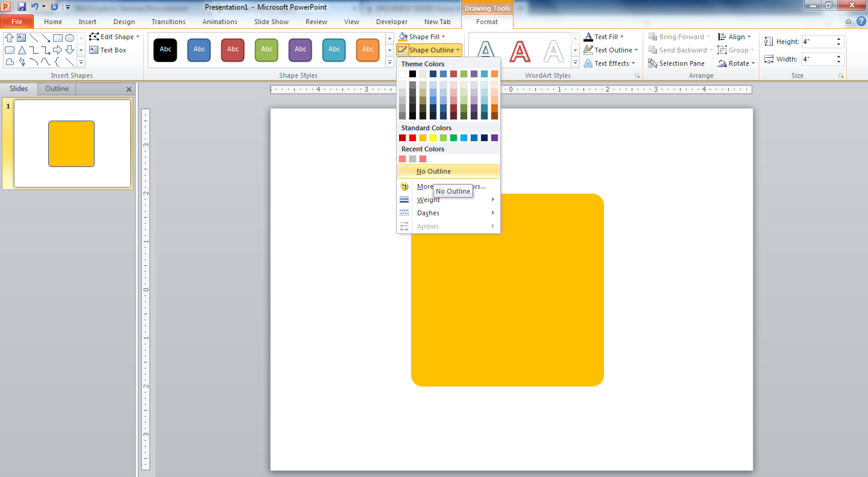Apply the red Abc shape style

pyautogui.click(x=233, y=49)
